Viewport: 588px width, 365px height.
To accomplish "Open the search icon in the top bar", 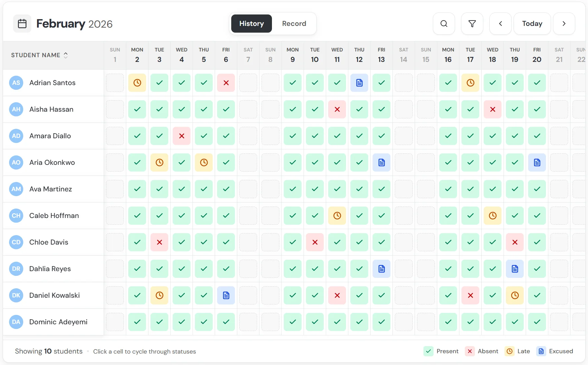I will click(x=444, y=24).
